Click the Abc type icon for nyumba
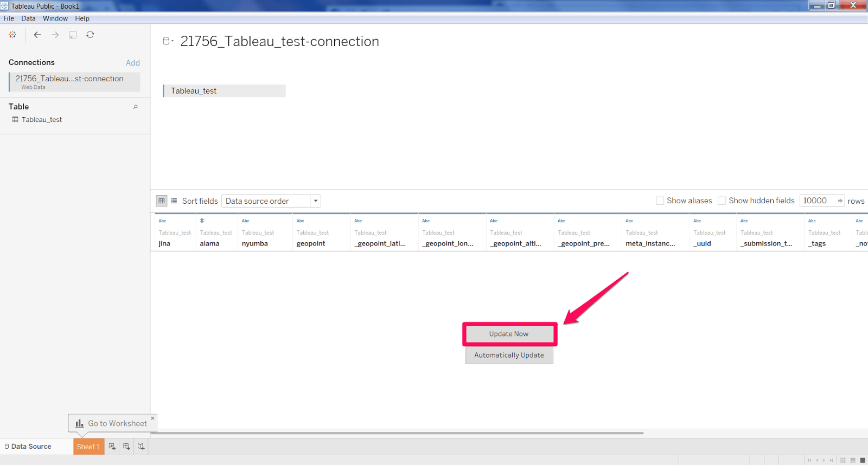This screenshot has width=868, height=465. pos(246,221)
